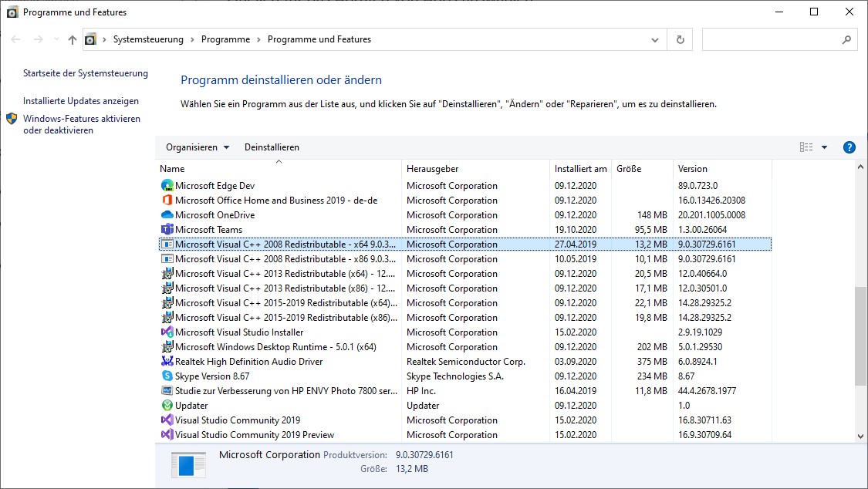Click the Microsoft OneDrive cloud icon
The image size is (868, 489).
(167, 214)
